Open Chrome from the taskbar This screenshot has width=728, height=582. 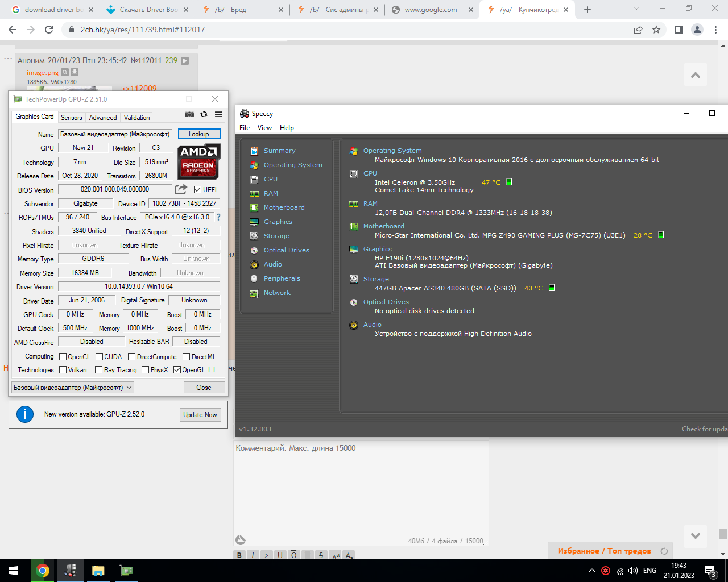point(43,571)
